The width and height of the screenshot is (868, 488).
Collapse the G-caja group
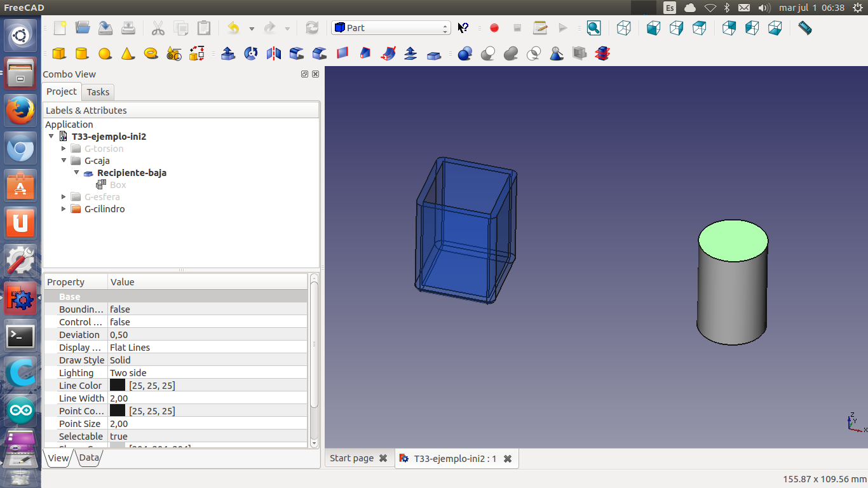coord(64,161)
